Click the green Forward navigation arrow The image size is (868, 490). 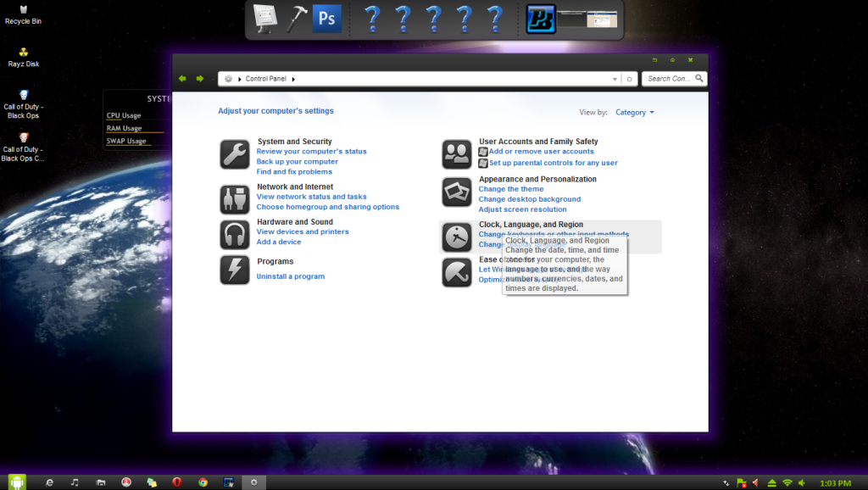click(200, 79)
